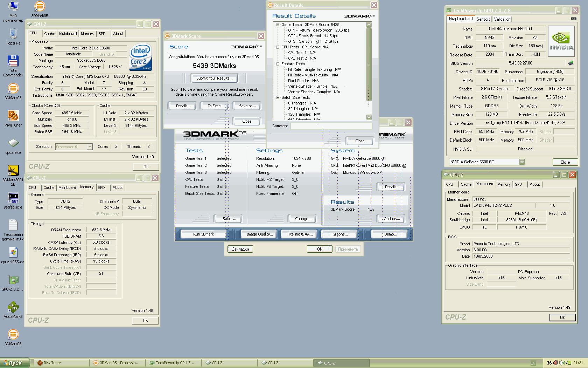
Task: Click Save as... in 3DMark Score
Action: pos(247,106)
